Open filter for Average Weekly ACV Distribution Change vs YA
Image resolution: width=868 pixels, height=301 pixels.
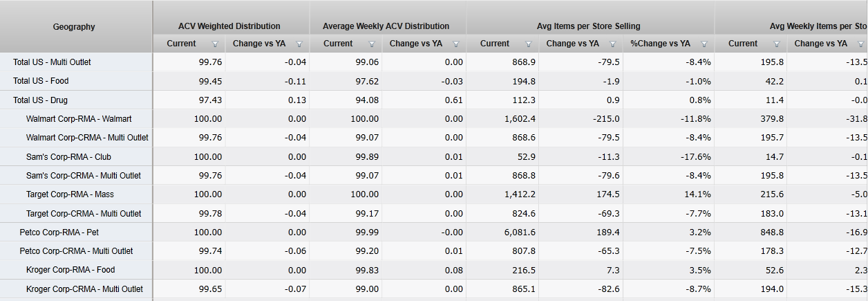pyautogui.click(x=456, y=44)
